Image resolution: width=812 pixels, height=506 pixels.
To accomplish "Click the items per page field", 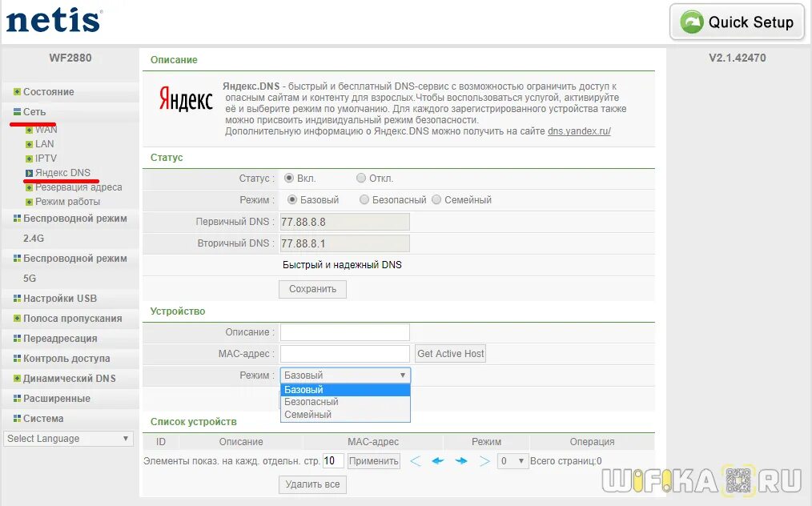I will pos(333,461).
